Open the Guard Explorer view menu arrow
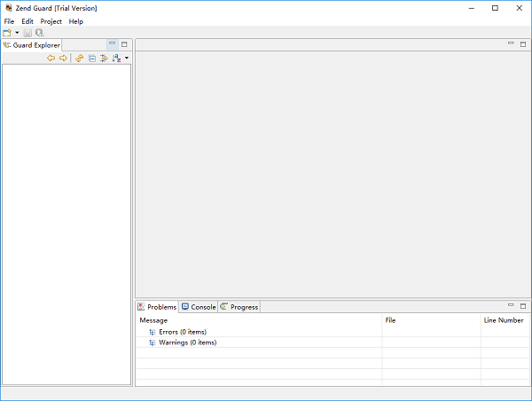This screenshot has width=532, height=401. [127, 59]
